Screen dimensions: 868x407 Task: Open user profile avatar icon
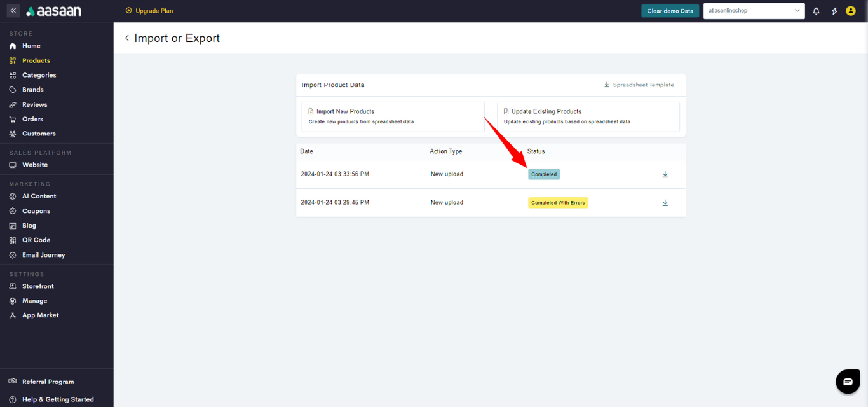(x=851, y=11)
